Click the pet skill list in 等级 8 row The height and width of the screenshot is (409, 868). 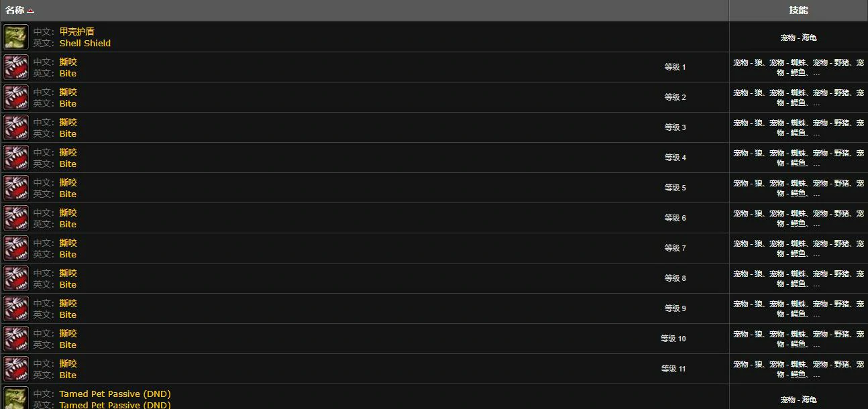(x=798, y=278)
